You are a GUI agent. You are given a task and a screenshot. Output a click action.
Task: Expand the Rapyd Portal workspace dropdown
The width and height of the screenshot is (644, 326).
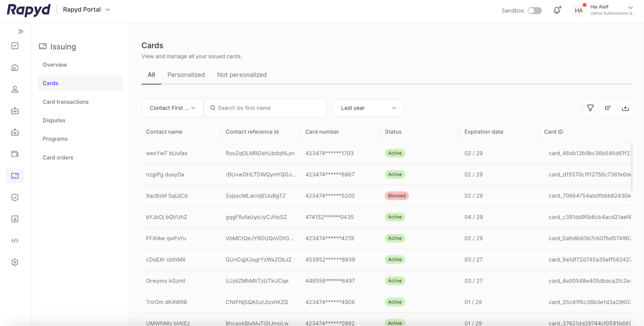coord(86,9)
